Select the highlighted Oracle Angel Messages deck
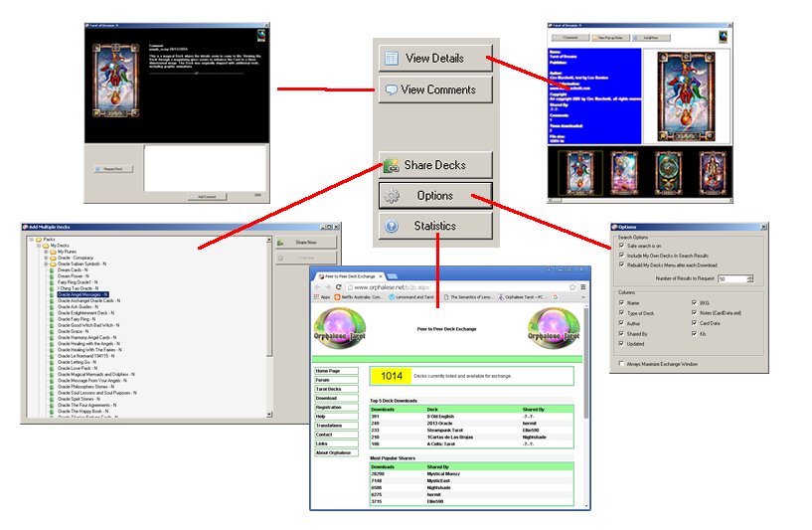This screenshot has height=530, width=812. [x=82, y=294]
